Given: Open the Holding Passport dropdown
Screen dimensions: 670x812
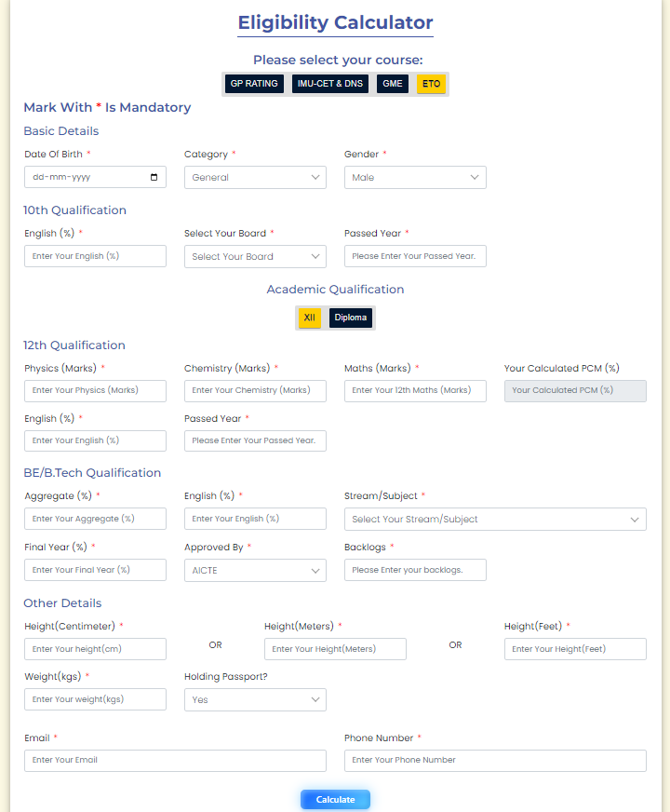Looking at the screenshot, I should point(255,699).
